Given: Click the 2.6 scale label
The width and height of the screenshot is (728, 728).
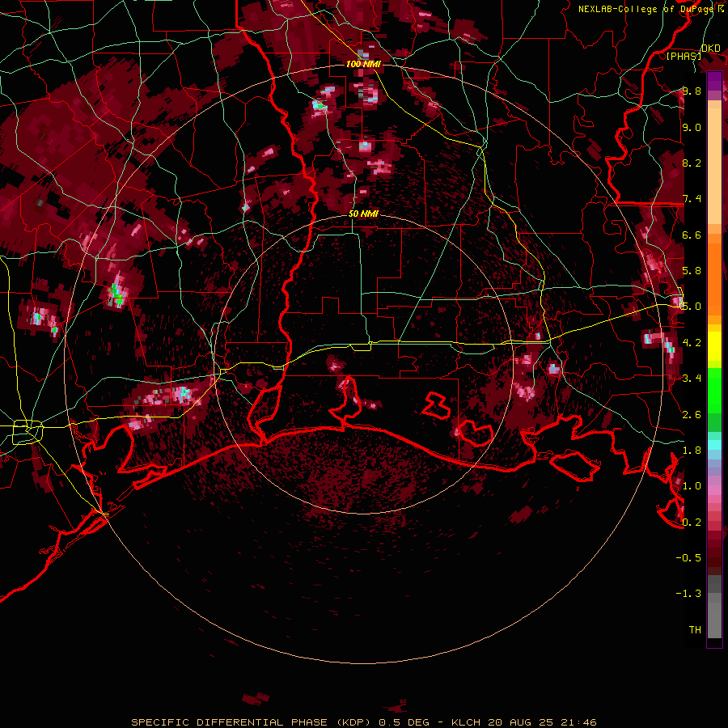Looking at the screenshot, I should click(x=692, y=415).
